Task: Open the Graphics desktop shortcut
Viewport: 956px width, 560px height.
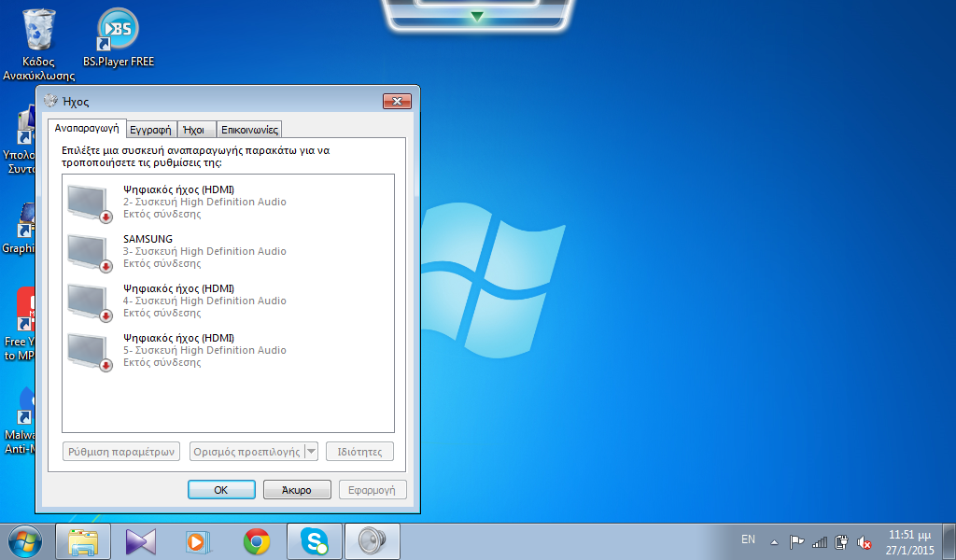Action: click(19, 228)
